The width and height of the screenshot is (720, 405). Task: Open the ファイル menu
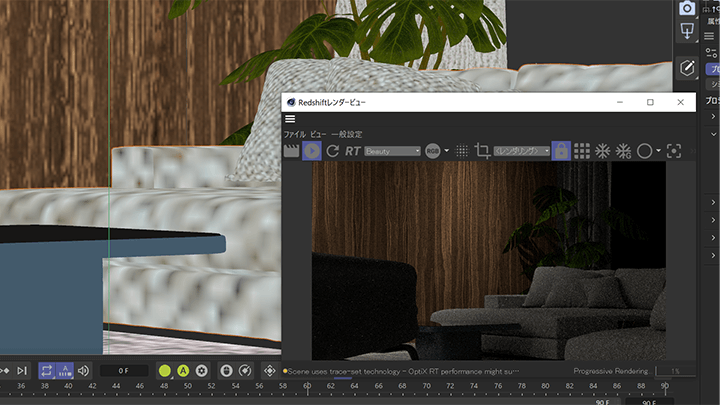pos(294,134)
